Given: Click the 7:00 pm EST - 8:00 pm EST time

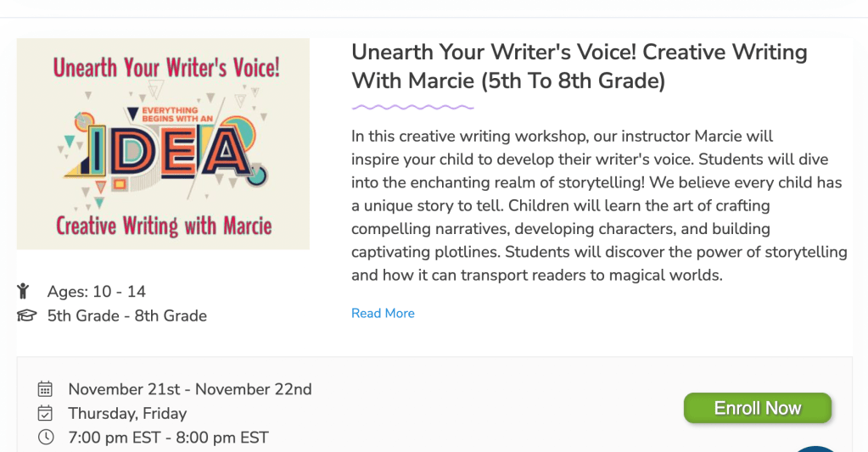Looking at the screenshot, I should pyautogui.click(x=168, y=438).
